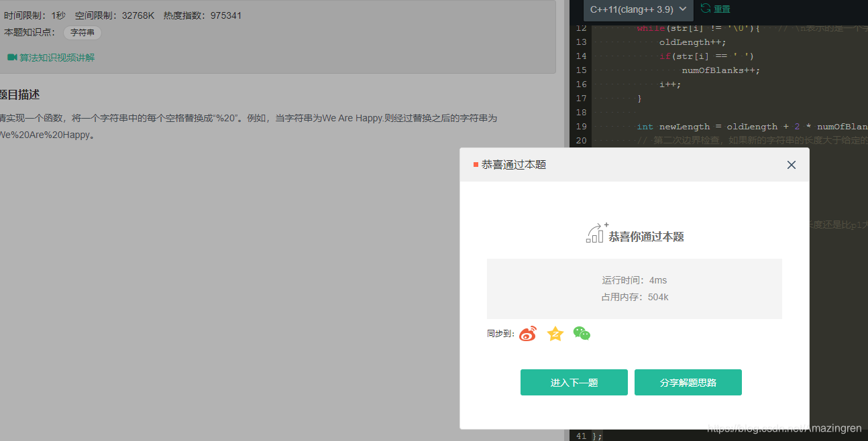This screenshot has width=868, height=441.
Task: Click the gray runtime stats panel showing 4ms
Action: pyautogui.click(x=634, y=288)
